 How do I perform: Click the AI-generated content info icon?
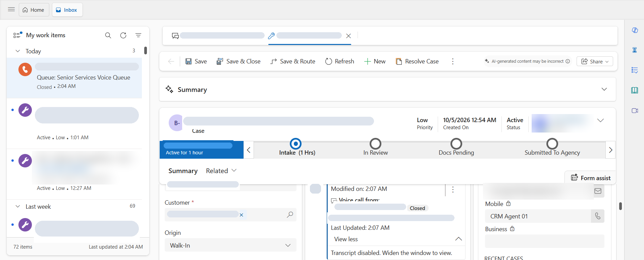coord(568,61)
